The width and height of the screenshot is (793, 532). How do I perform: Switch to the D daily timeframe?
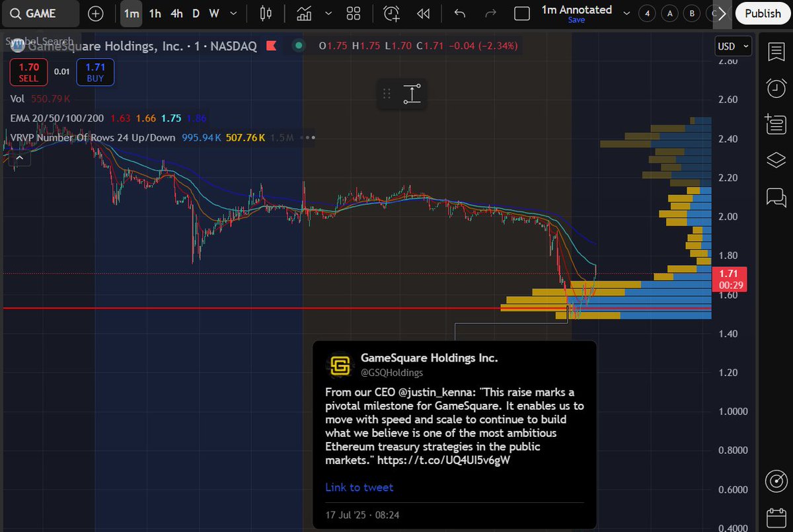pos(196,13)
